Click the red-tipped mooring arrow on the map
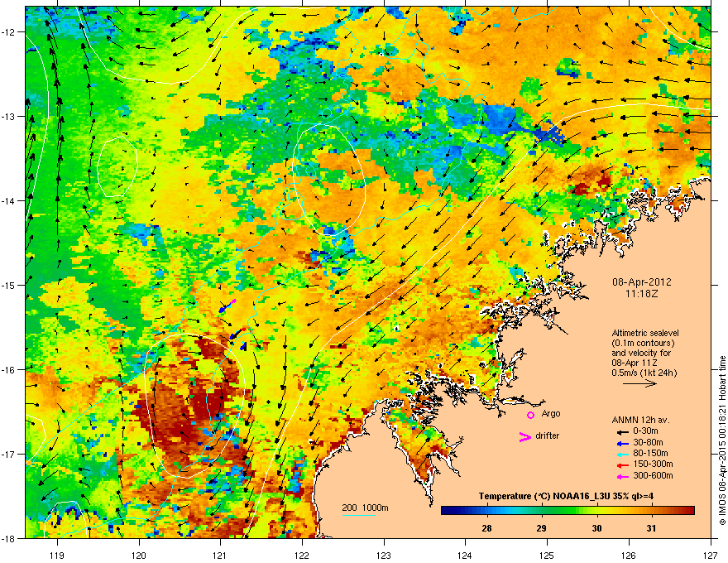This screenshot has width=728, height=563. click(x=238, y=333)
